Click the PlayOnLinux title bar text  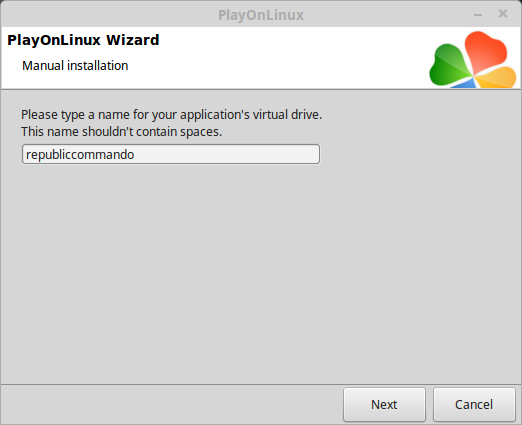click(x=261, y=15)
